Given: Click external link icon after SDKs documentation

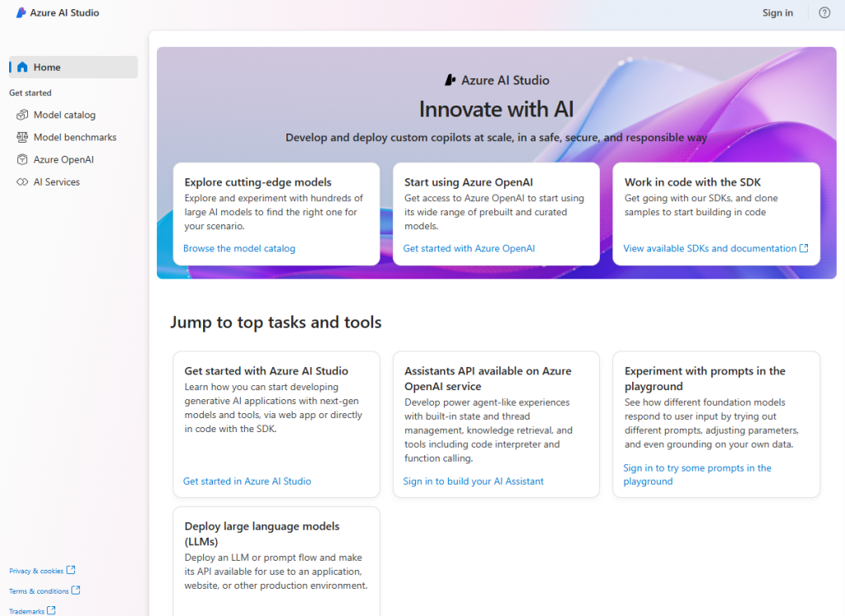Looking at the screenshot, I should (804, 248).
